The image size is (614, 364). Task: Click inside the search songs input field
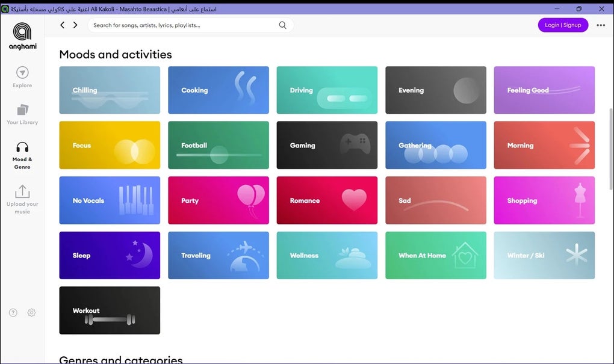(181, 25)
